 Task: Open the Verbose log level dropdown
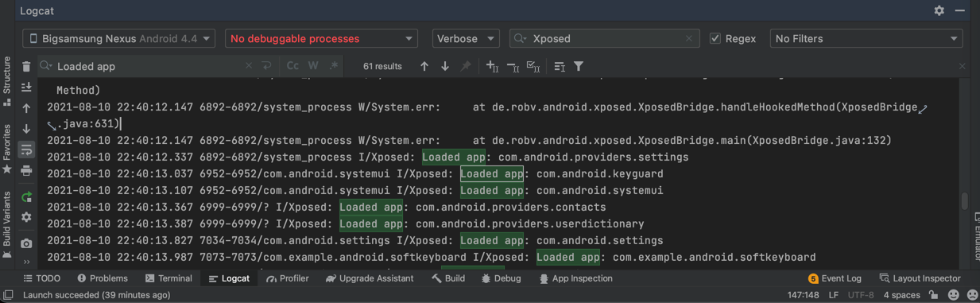coord(466,38)
